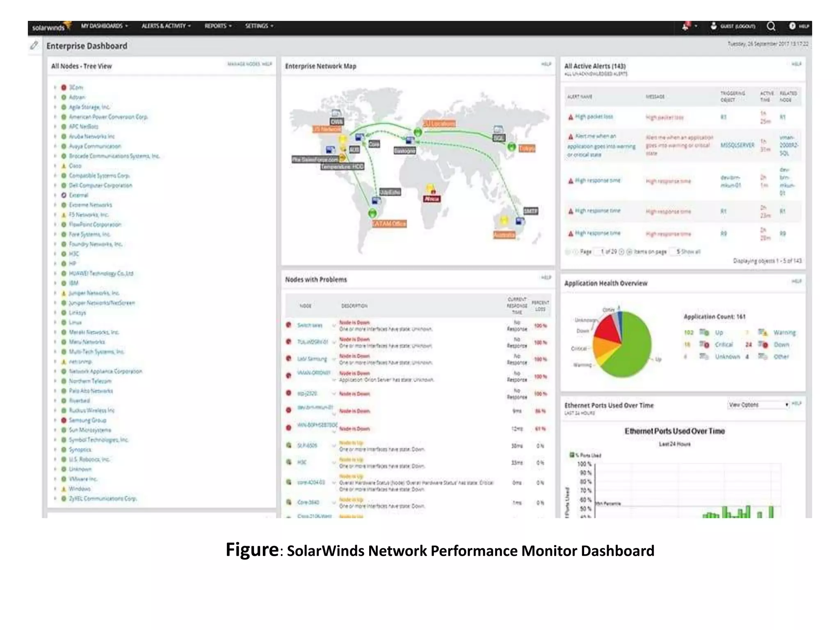The image size is (840, 630).
Task: Click green node above LATAM Office
Action: click(x=372, y=213)
